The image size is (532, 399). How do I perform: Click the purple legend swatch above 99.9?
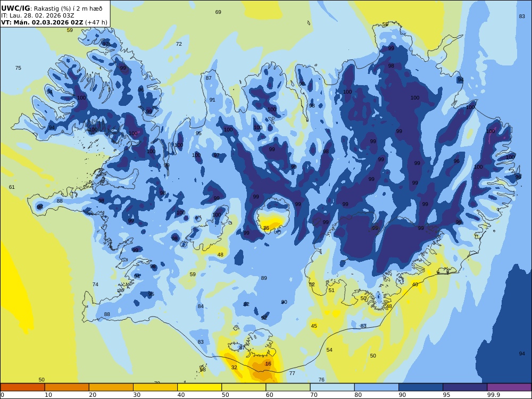(x=509, y=387)
